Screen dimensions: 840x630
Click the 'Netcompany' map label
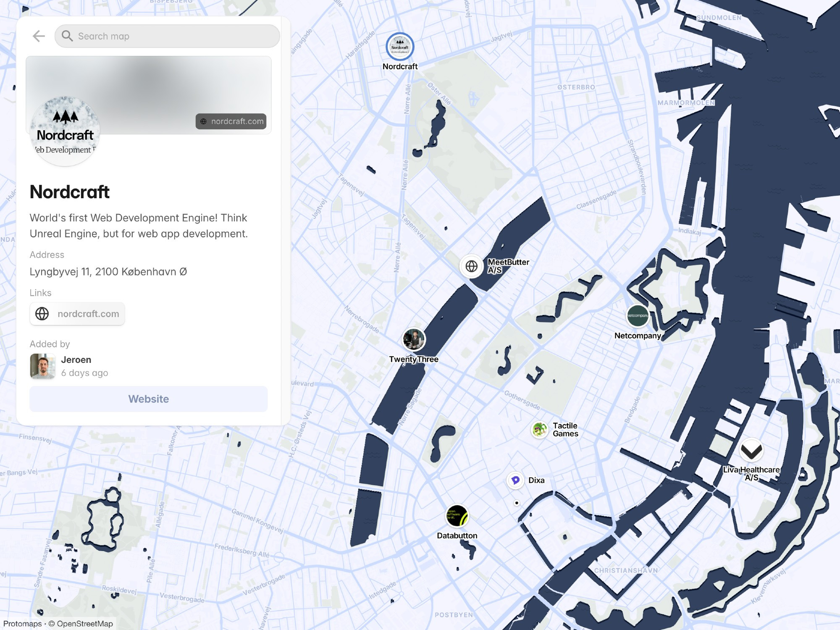tap(638, 336)
